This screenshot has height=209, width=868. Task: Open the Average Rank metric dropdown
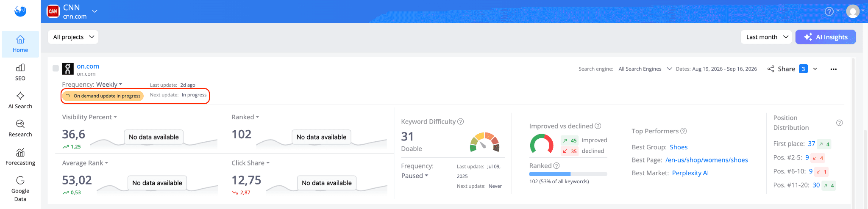(85, 163)
